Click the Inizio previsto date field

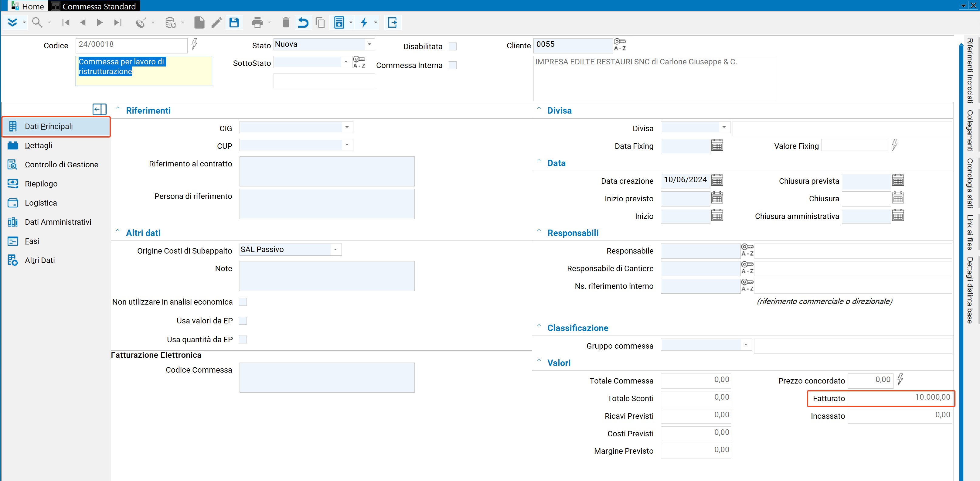point(685,198)
